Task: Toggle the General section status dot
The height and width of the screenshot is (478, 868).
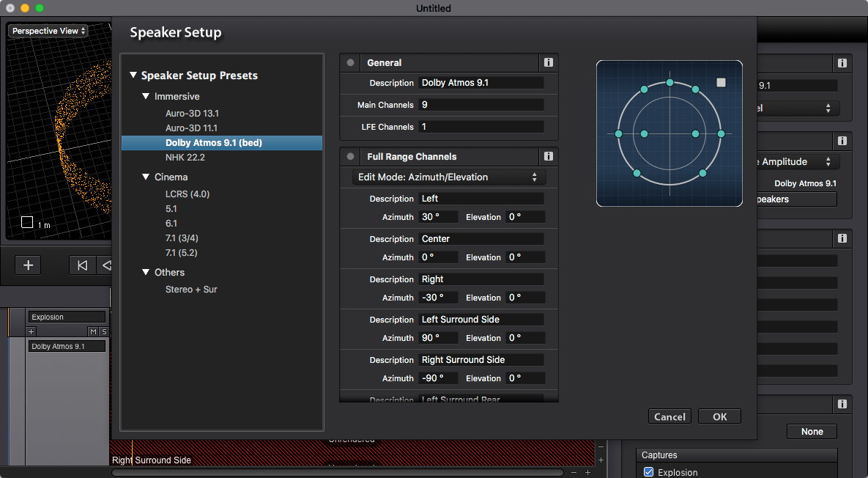Action: point(350,62)
